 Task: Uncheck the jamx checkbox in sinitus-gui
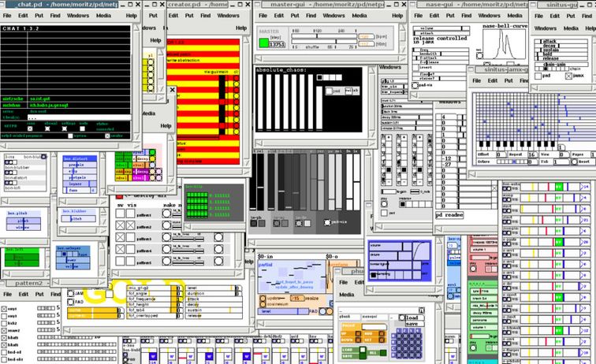[568, 76]
